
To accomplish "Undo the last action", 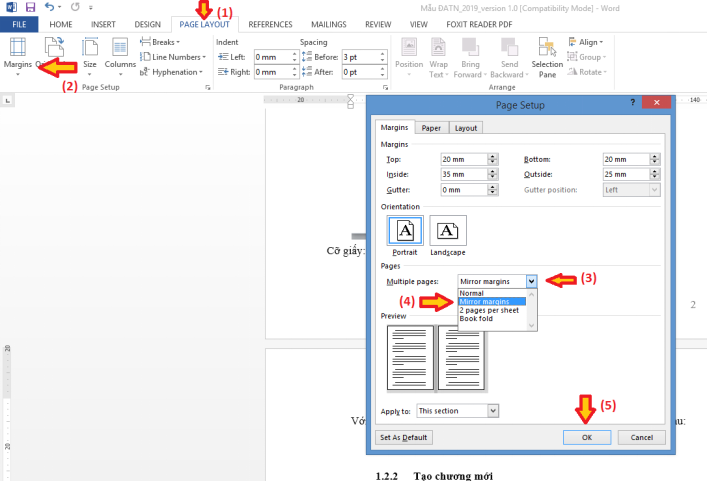I will [x=49, y=7].
